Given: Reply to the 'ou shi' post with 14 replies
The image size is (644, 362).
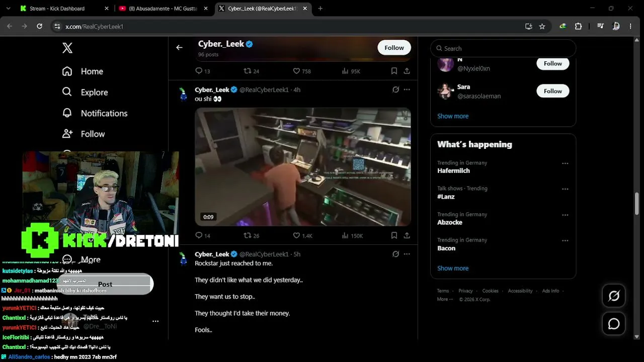Looking at the screenshot, I should [x=203, y=235].
